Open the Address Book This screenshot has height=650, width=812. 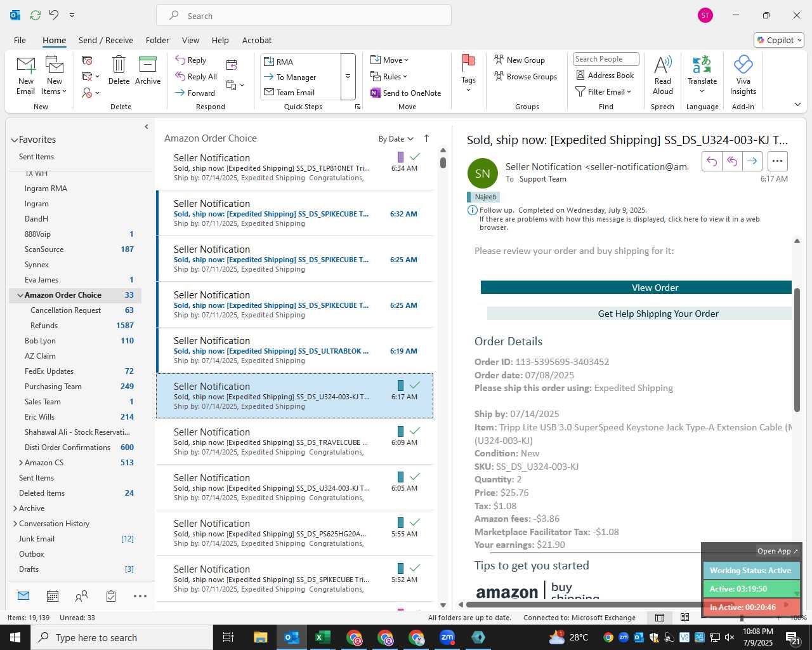(605, 76)
